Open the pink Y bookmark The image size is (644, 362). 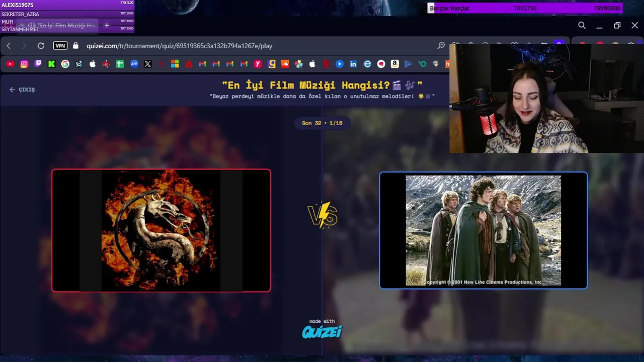pyautogui.click(x=258, y=64)
